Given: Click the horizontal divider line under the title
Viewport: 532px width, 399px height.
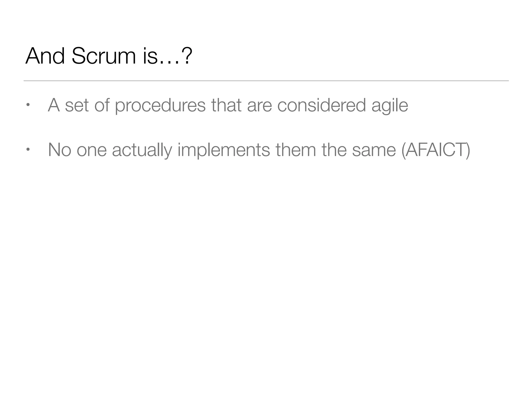Looking at the screenshot, I should point(266,81).
